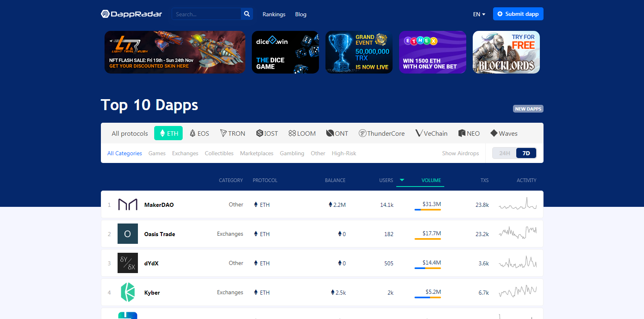
Task: Select Waves protocol tab
Action: click(504, 133)
